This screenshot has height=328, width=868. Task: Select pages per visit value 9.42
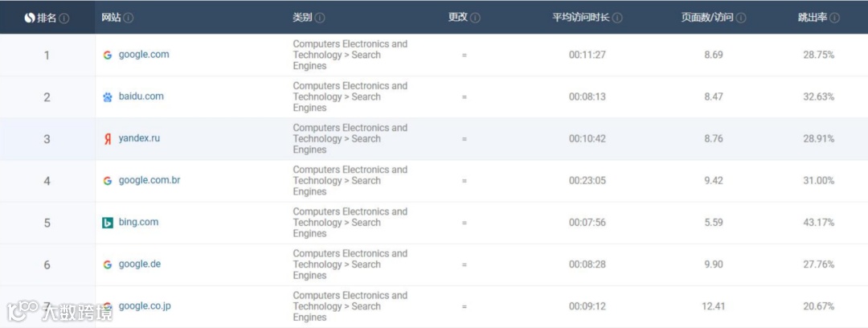point(714,181)
